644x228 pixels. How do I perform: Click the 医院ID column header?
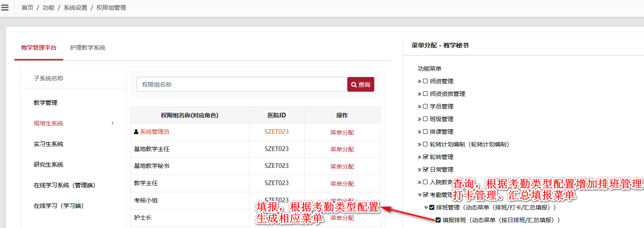(x=276, y=115)
